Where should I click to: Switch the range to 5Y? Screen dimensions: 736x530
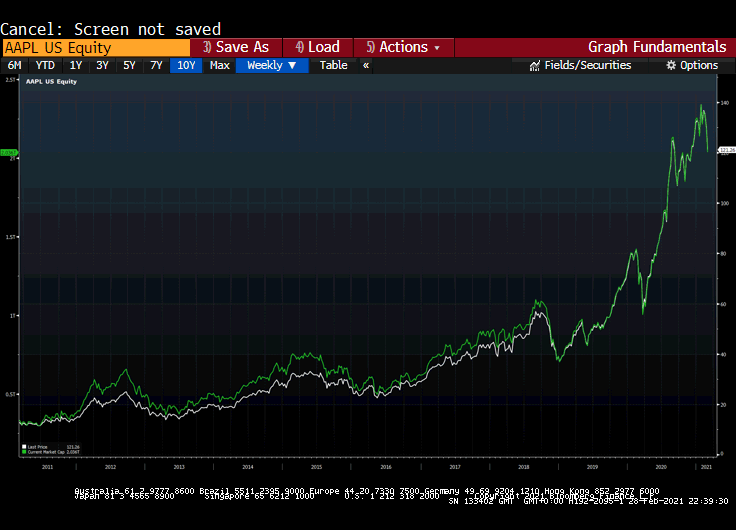(129, 65)
